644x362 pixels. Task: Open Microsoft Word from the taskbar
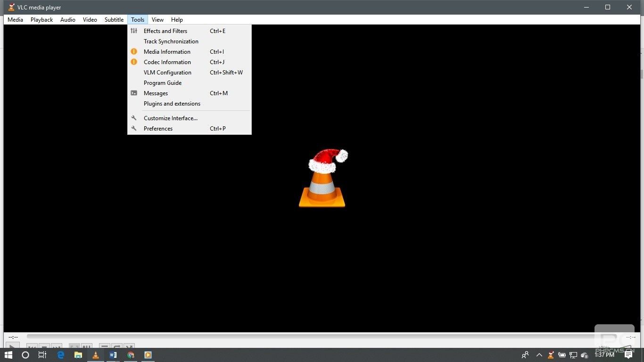(113, 355)
